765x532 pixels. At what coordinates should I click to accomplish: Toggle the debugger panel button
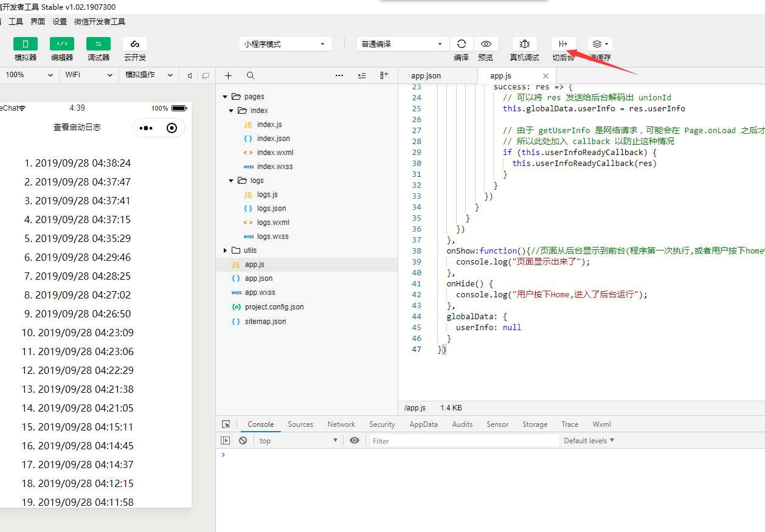point(99,44)
